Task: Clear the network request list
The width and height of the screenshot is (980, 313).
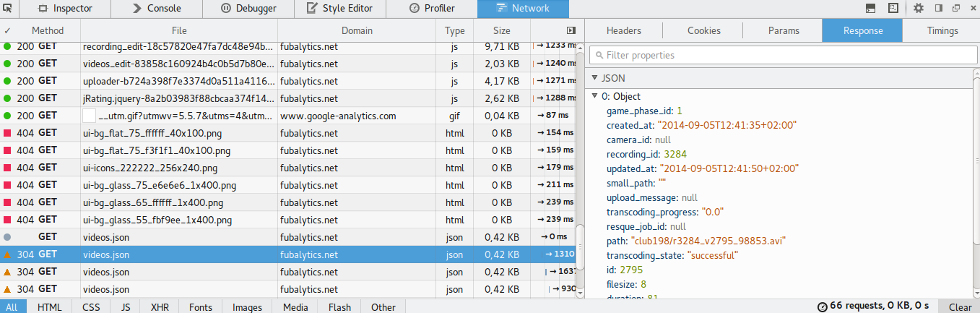Action: [960, 307]
